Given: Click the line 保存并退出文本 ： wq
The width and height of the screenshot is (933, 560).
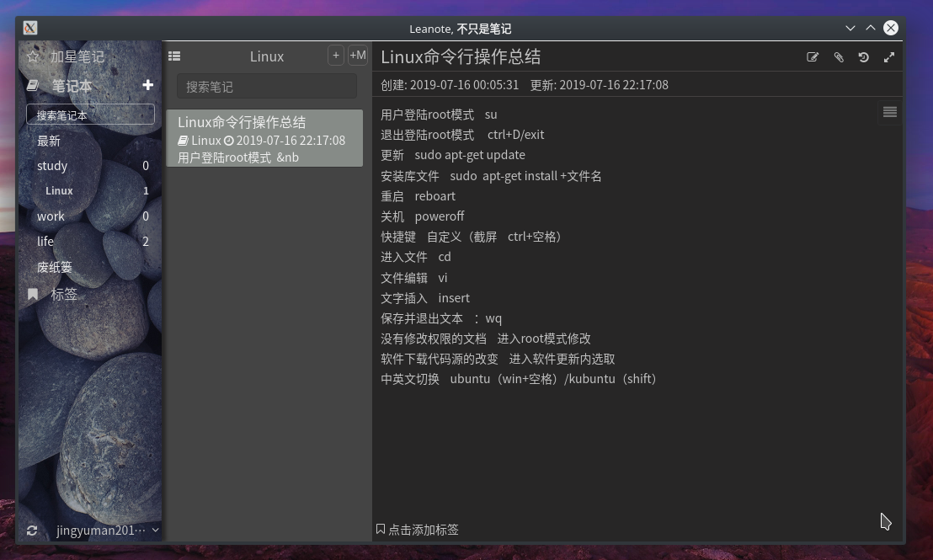Looking at the screenshot, I should [441, 318].
